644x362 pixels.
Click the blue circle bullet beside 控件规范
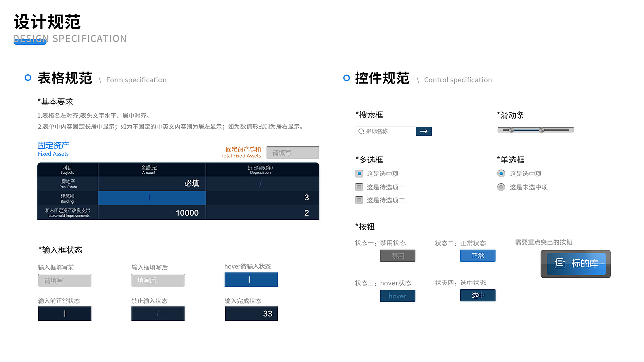point(346,78)
